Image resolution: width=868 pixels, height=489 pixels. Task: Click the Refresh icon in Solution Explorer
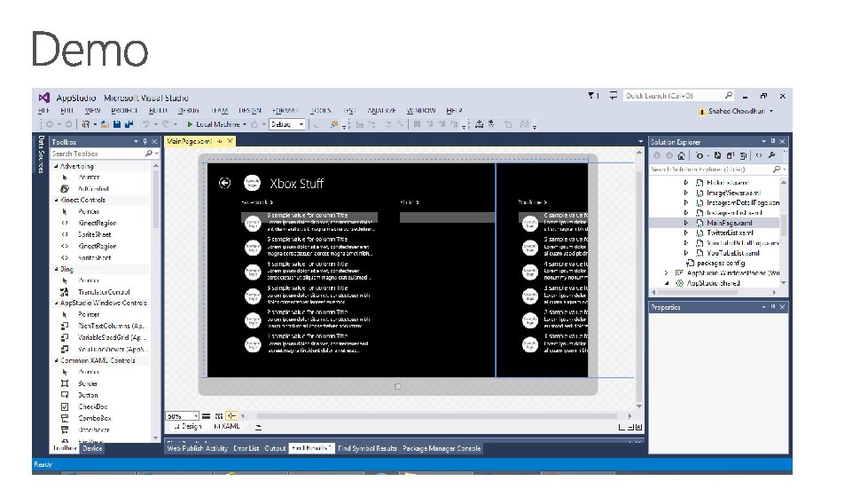pyautogui.click(x=717, y=155)
